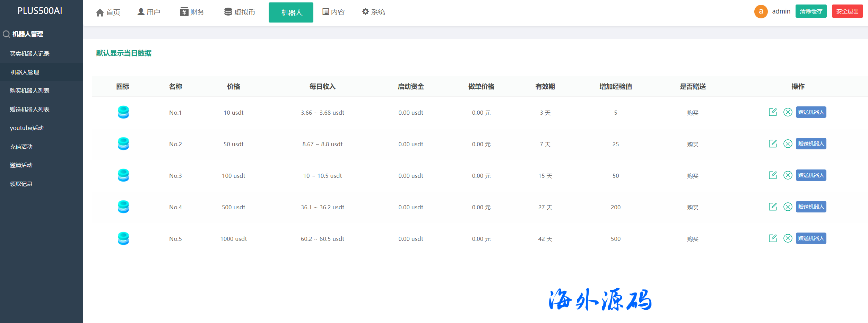The width and height of the screenshot is (868, 323).
Task: Go to the 系统 system settings tab
Action: point(373,12)
